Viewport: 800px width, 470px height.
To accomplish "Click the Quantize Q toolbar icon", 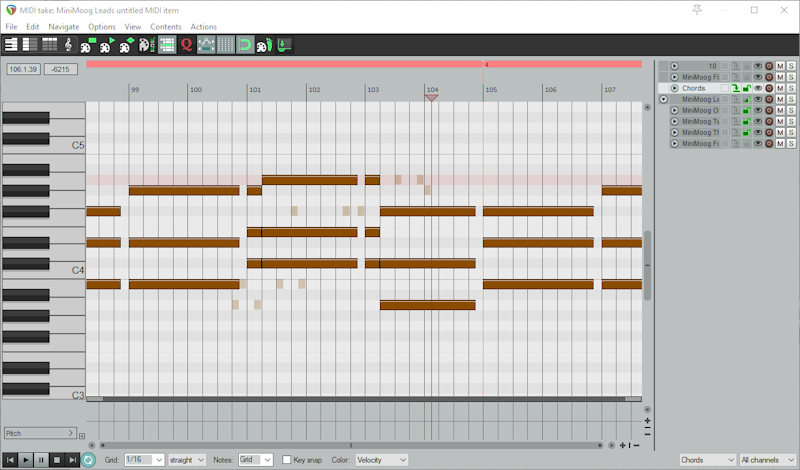I will click(x=186, y=44).
